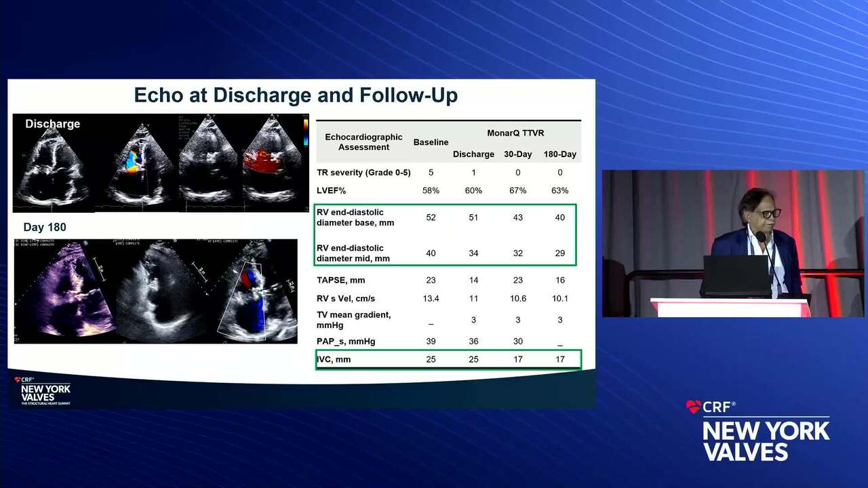Select the RV mid diameter 180-Day value 29
Image resolution: width=868 pixels, height=488 pixels.
(x=560, y=253)
